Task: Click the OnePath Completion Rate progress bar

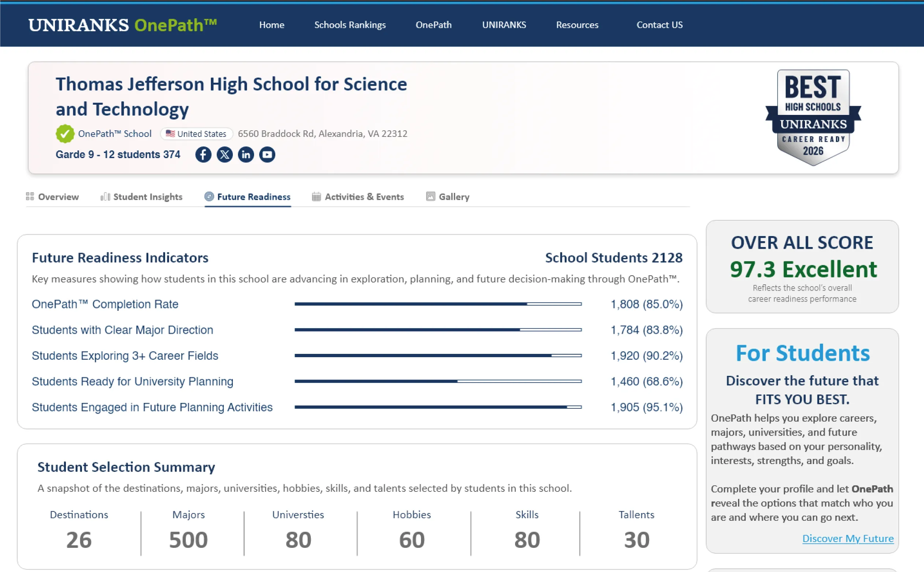Action: click(438, 304)
